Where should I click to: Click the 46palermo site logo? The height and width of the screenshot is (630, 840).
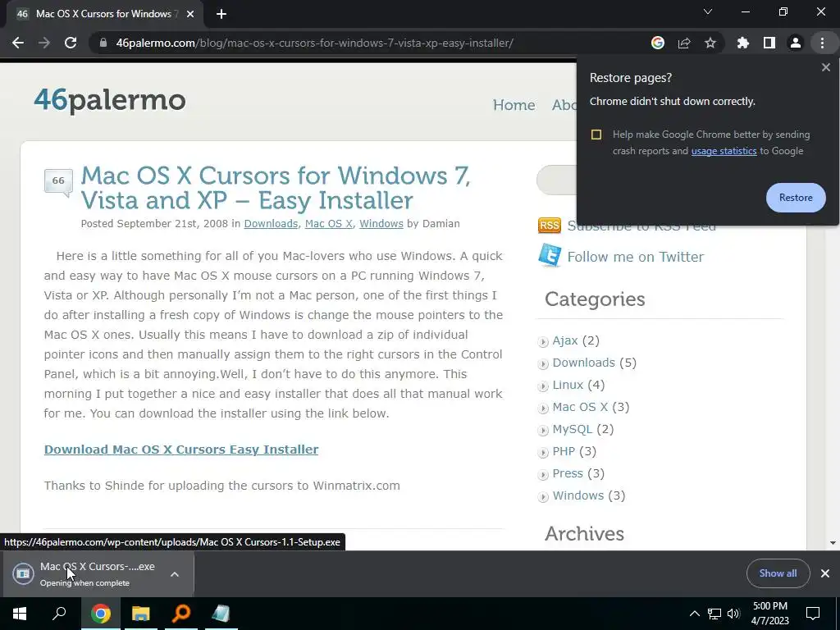tap(110, 100)
